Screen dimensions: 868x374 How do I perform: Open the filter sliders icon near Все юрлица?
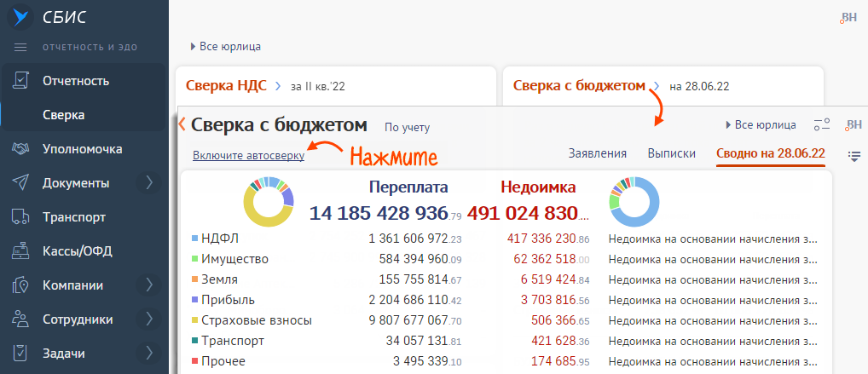pos(821,125)
